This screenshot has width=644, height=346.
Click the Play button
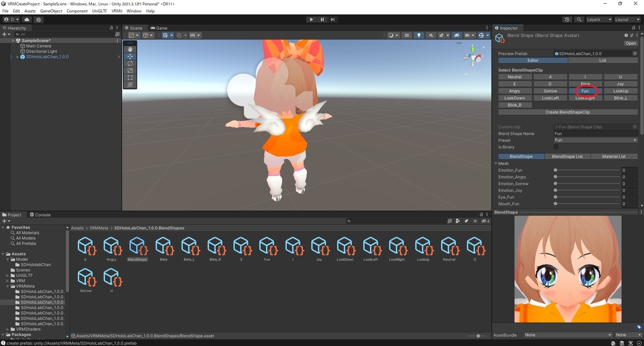point(311,19)
